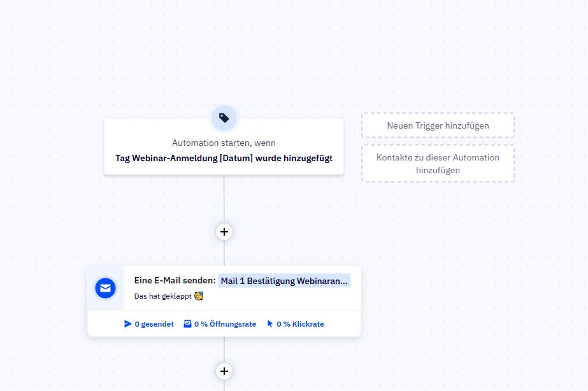
Task: Click 'Kontakte zu dieser Automation hinzufügen'
Action: coord(438,164)
